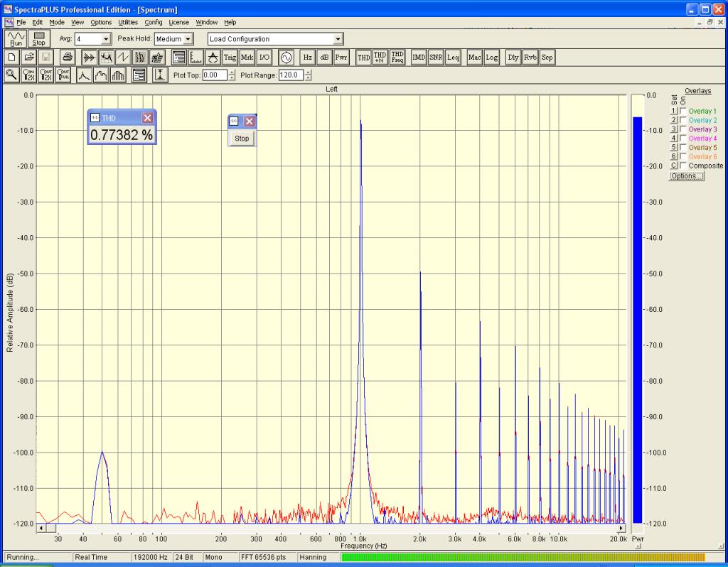The height and width of the screenshot is (567, 728).
Task: Click the magnifier zoom icon
Action: [x=11, y=75]
